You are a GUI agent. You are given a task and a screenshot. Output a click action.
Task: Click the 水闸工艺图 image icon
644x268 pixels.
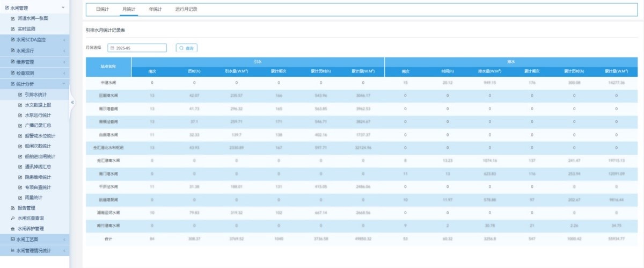[13, 239]
